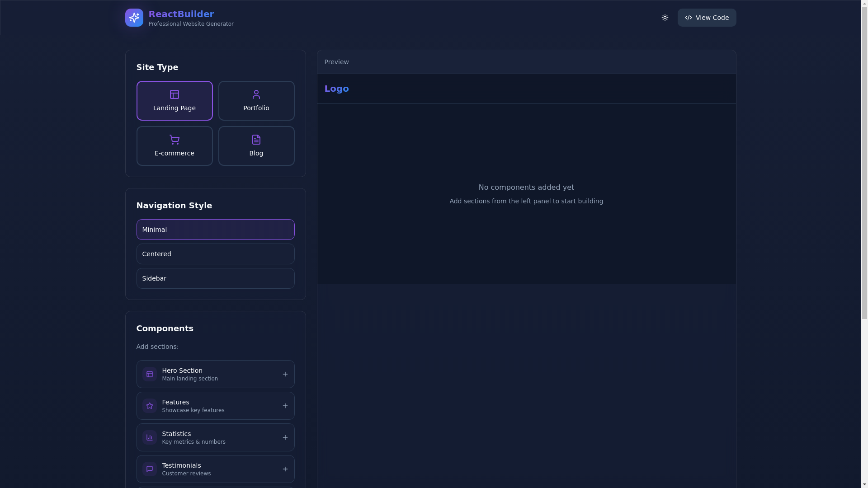Pick the E-commerce cart icon

tap(174, 140)
